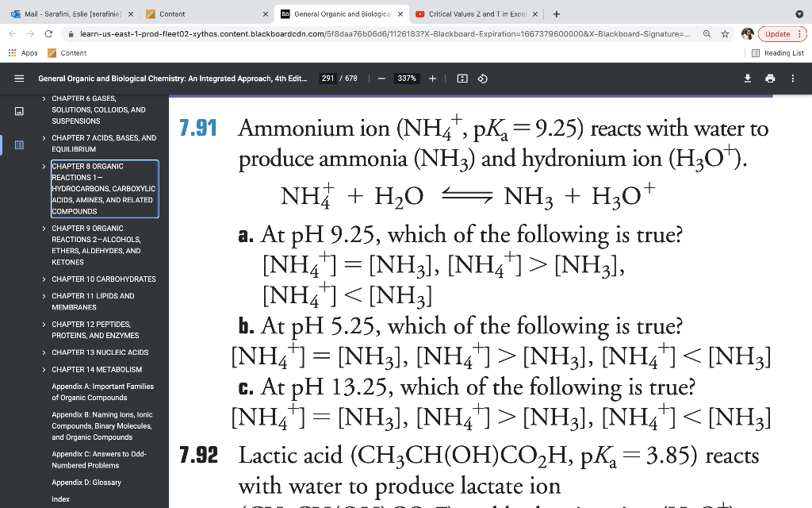Click the fit-to-page icon
The image size is (812, 508).
[462, 79]
